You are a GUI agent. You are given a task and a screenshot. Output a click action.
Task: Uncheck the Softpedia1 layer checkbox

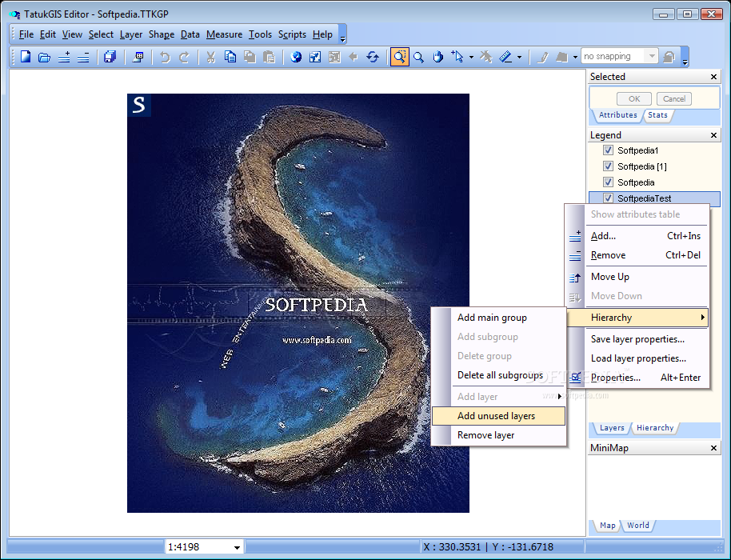[x=608, y=150]
